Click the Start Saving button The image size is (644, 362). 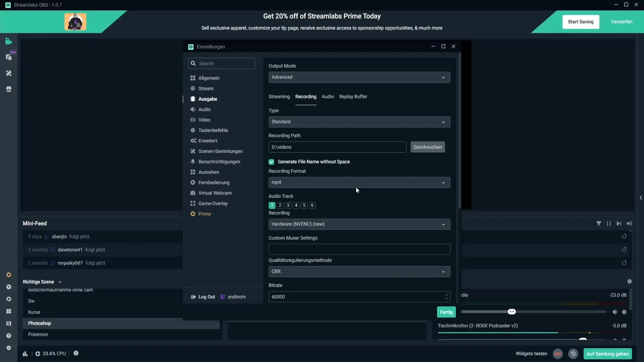point(581,22)
